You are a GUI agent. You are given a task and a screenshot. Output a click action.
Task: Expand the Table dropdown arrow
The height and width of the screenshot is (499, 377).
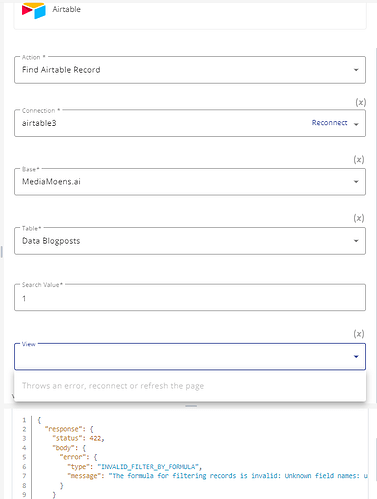click(356, 241)
